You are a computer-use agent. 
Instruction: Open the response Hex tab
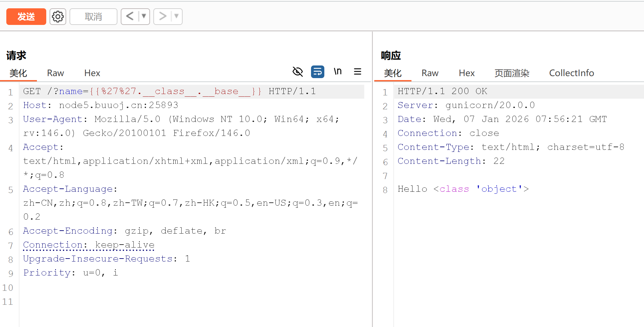467,73
